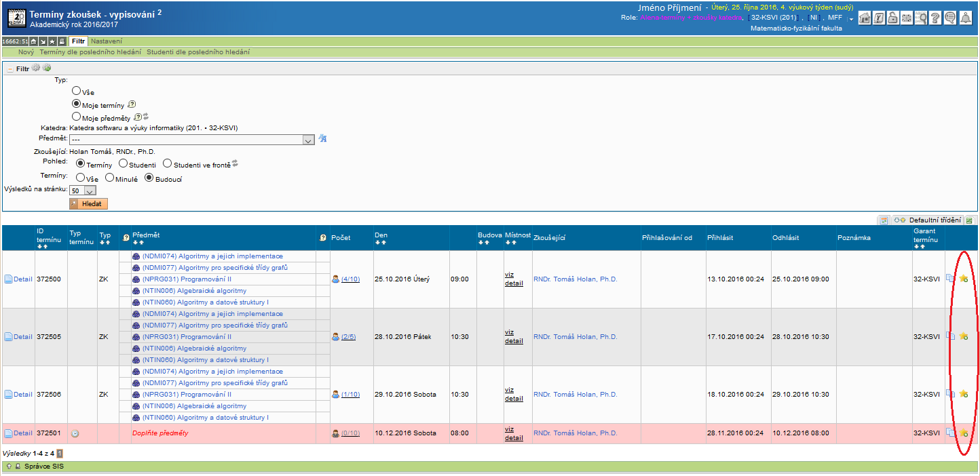The image size is (980, 476).
Task: Click the copy icon for term 372505
Action: click(951, 336)
